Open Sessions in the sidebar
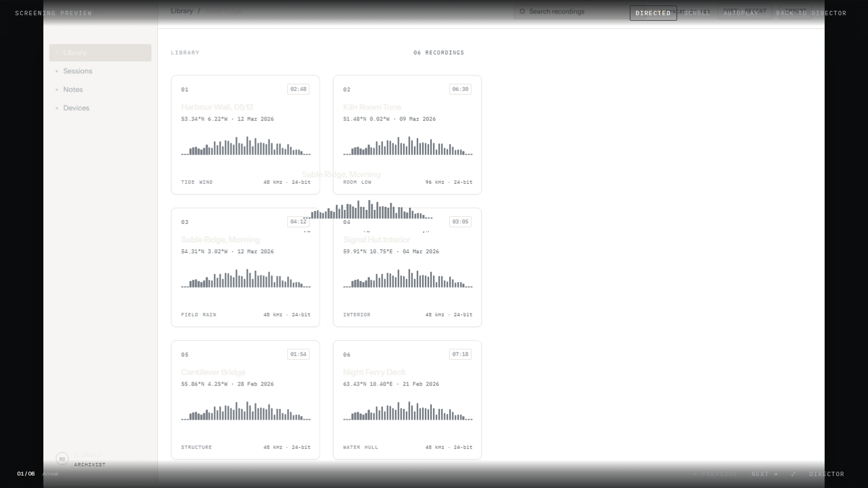868x488 pixels. (x=100, y=71)
